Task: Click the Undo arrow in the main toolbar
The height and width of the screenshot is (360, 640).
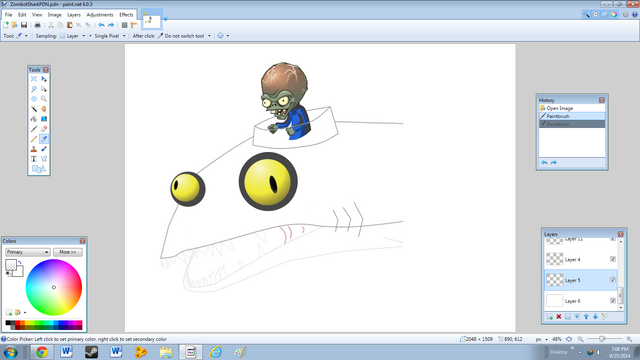Action: pos(101,25)
